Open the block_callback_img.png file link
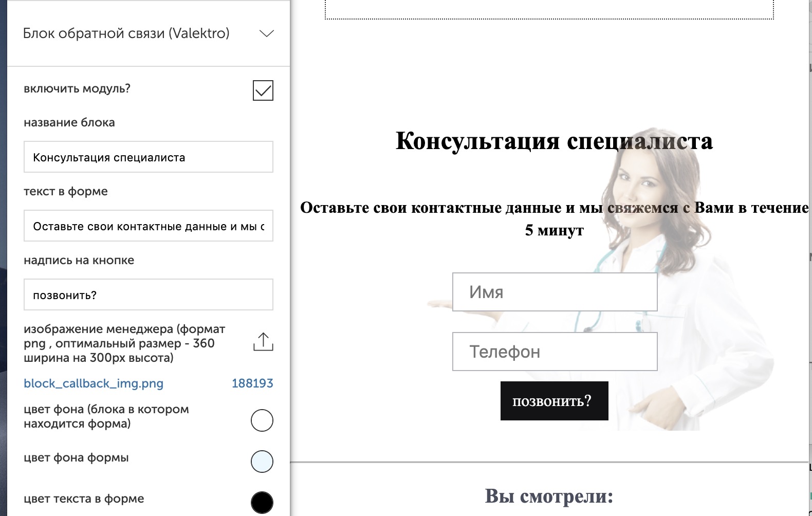Viewport: 812px width, 516px height. pos(94,383)
